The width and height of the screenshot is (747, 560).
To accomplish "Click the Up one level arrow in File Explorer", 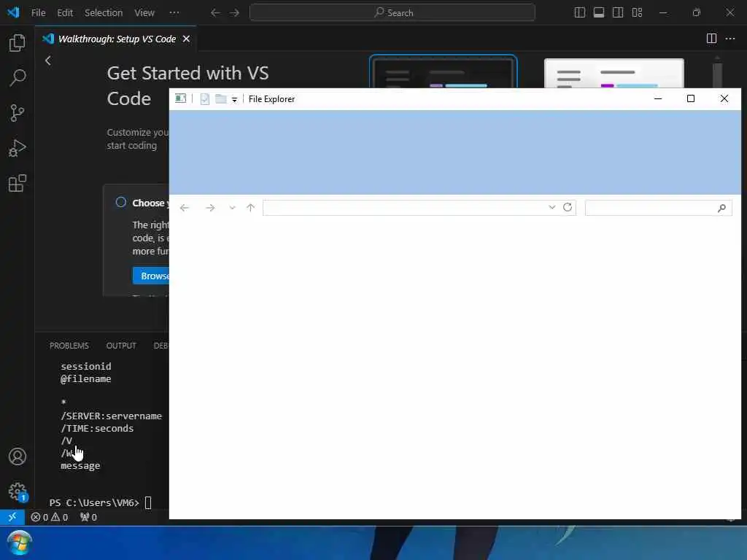I will (x=251, y=208).
